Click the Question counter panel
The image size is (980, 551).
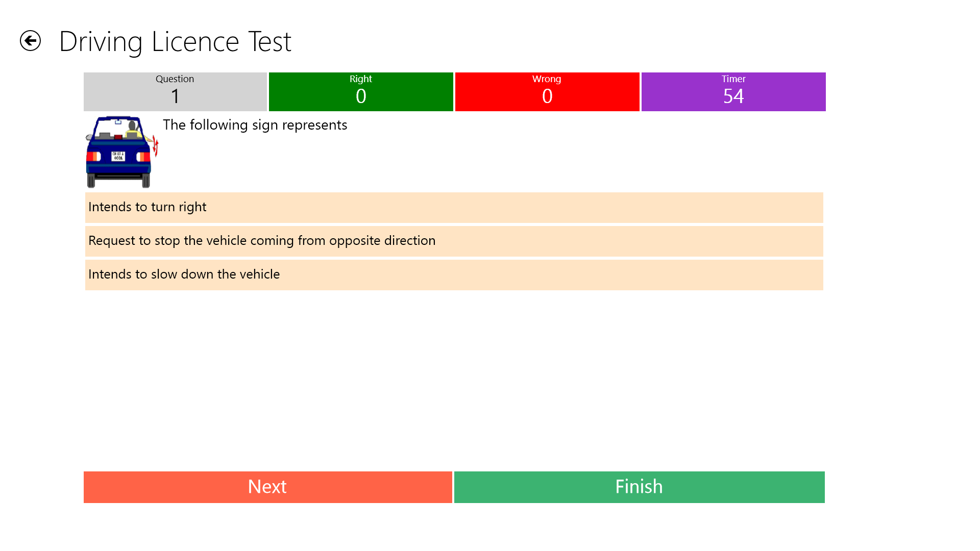(x=175, y=92)
